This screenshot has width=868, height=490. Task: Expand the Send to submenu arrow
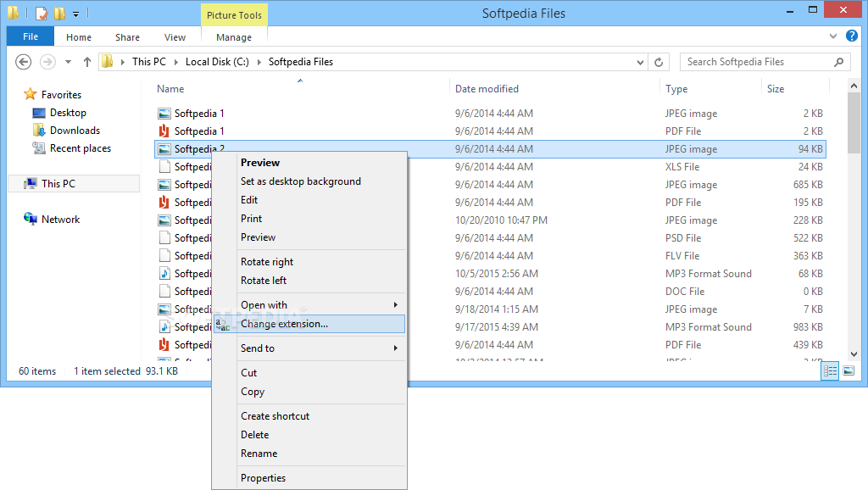395,348
